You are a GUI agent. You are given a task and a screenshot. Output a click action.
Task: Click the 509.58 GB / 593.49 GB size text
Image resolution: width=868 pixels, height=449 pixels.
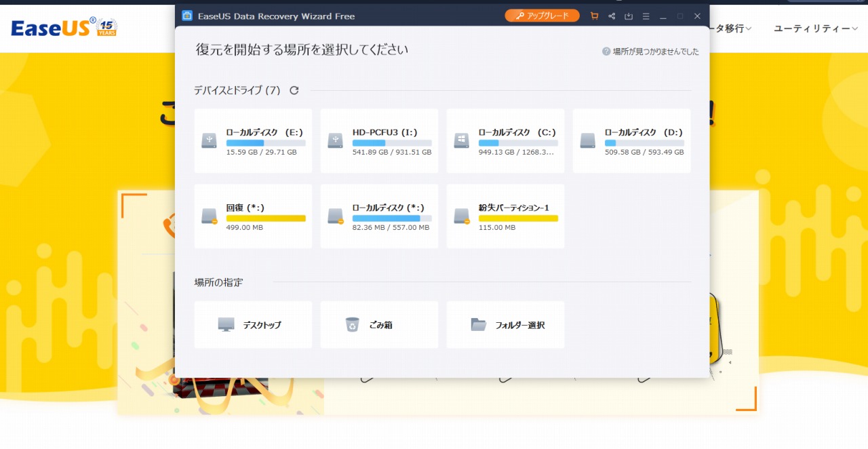pyautogui.click(x=644, y=153)
